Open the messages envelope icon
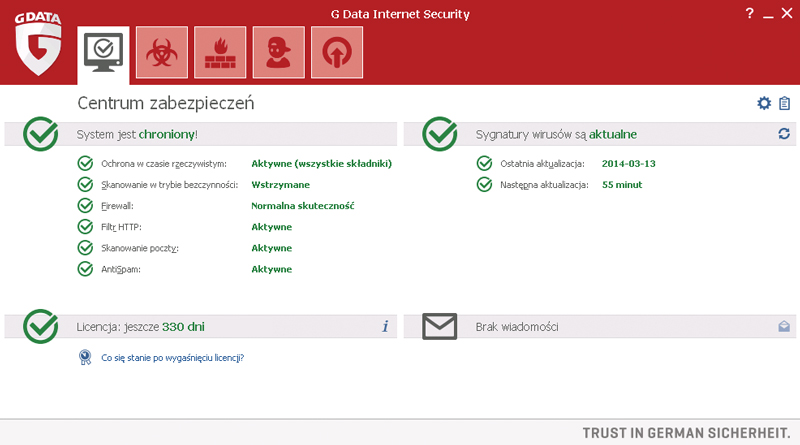The width and height of the screenshot is (800, 445). click(x=439, y=326)
